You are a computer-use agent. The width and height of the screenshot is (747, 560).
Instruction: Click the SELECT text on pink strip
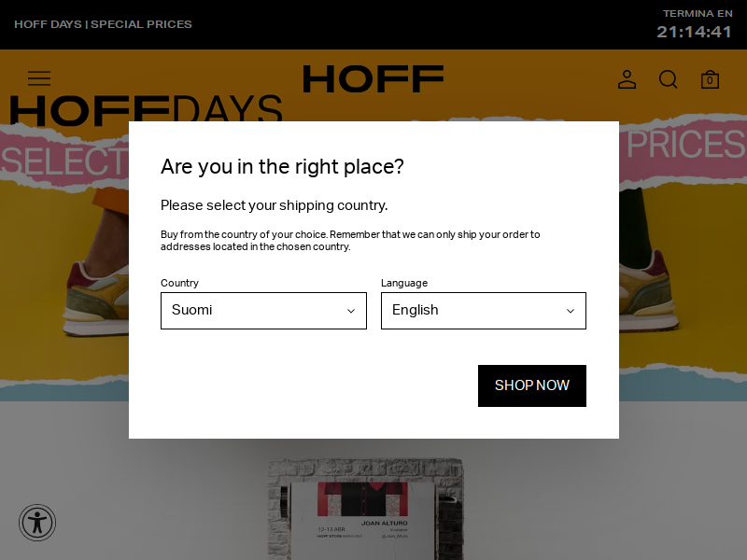tap(64, 161)
